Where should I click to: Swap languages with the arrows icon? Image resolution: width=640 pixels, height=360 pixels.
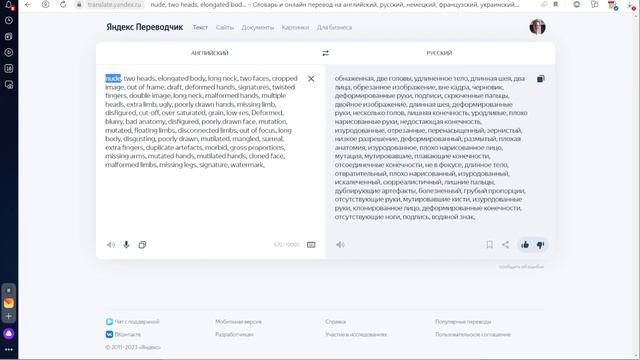click(325, 53)
